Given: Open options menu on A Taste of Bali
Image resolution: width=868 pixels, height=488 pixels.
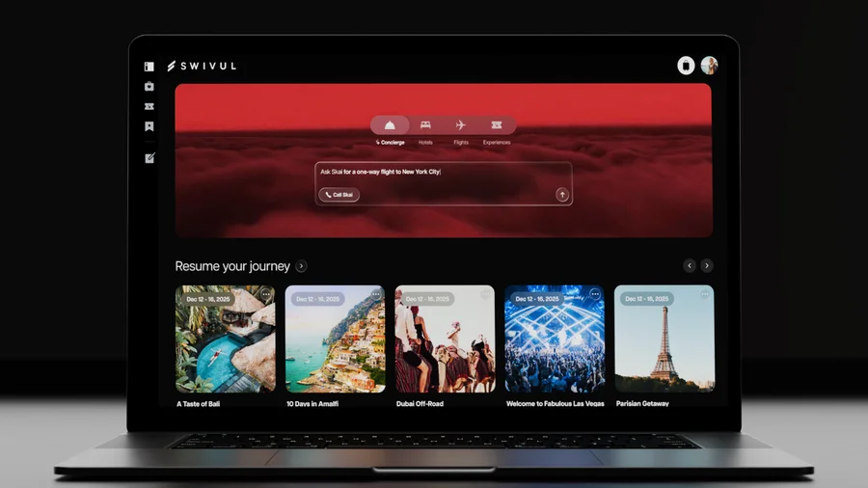Looking at the screenshot, I should pos(266,295).
